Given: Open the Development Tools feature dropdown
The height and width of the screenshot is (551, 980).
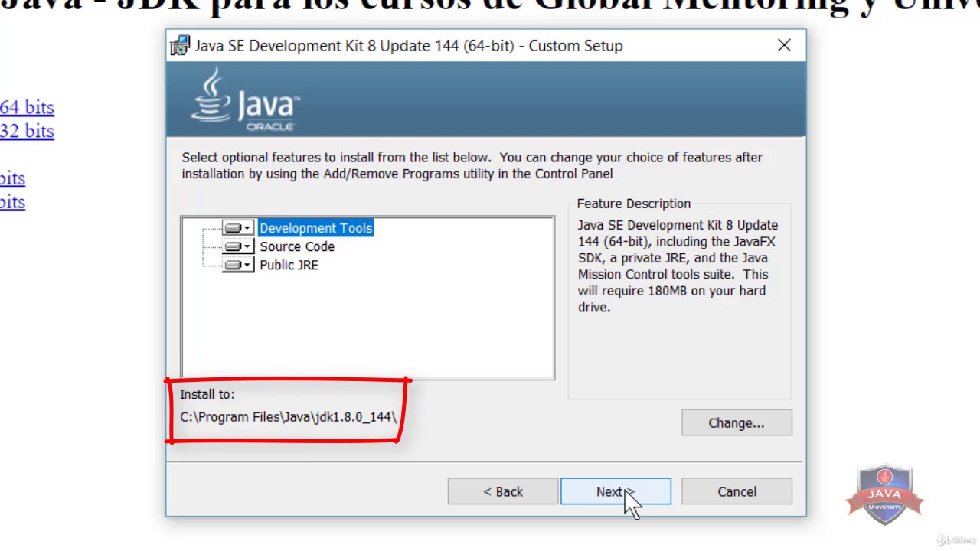Looking at the screenshot, I should (238, 228).
